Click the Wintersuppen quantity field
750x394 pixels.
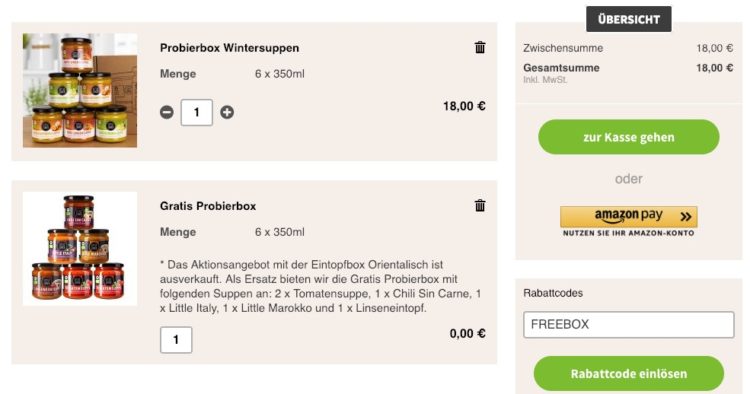coord(197,113)
